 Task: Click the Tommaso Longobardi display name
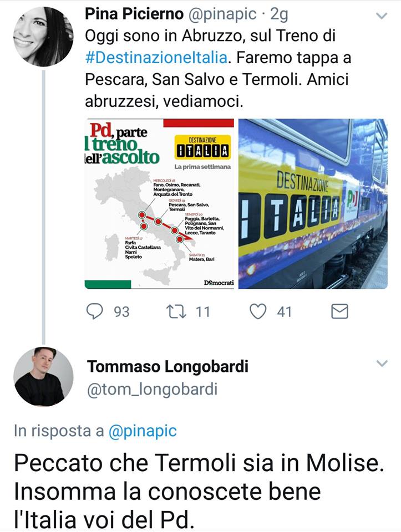167,366
